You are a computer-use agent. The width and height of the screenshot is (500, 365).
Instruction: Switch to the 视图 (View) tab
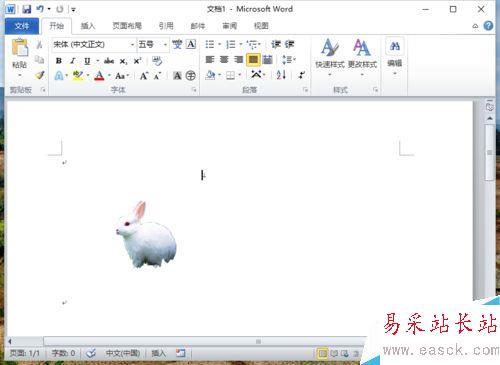coord(261,26)
